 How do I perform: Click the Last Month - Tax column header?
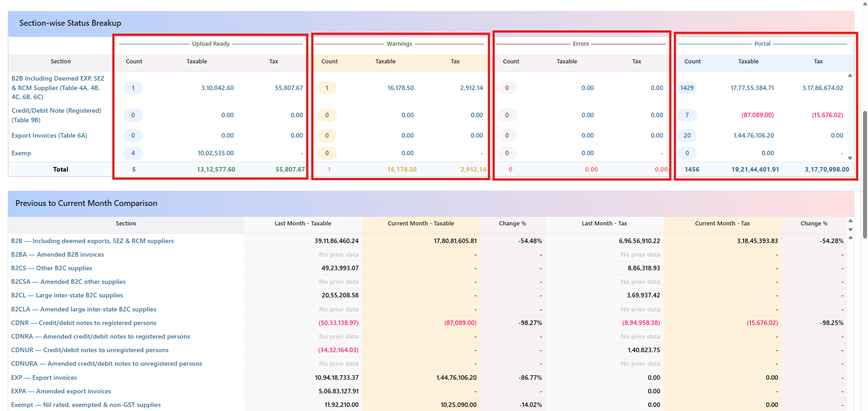point(604,224)
